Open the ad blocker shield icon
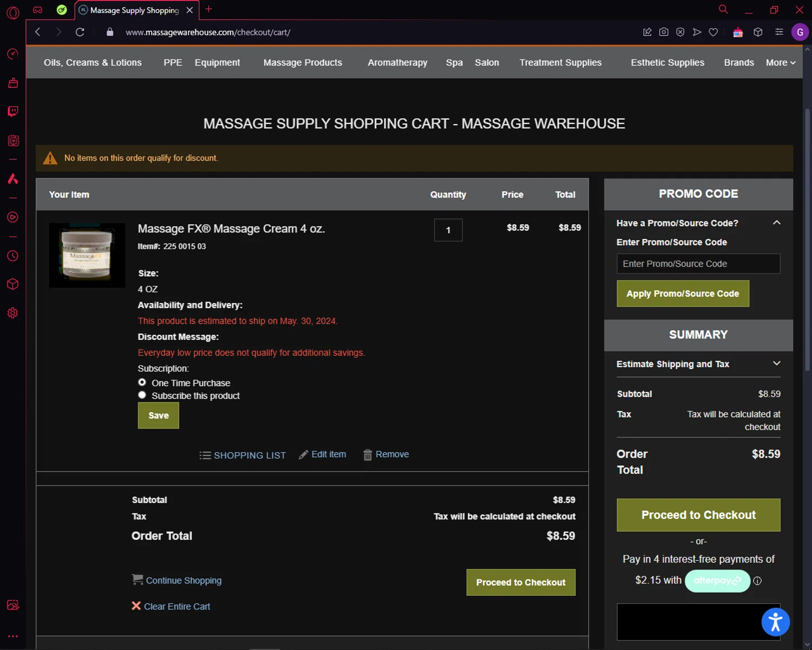This screenshot has height=650, width=812. (680, 32)
